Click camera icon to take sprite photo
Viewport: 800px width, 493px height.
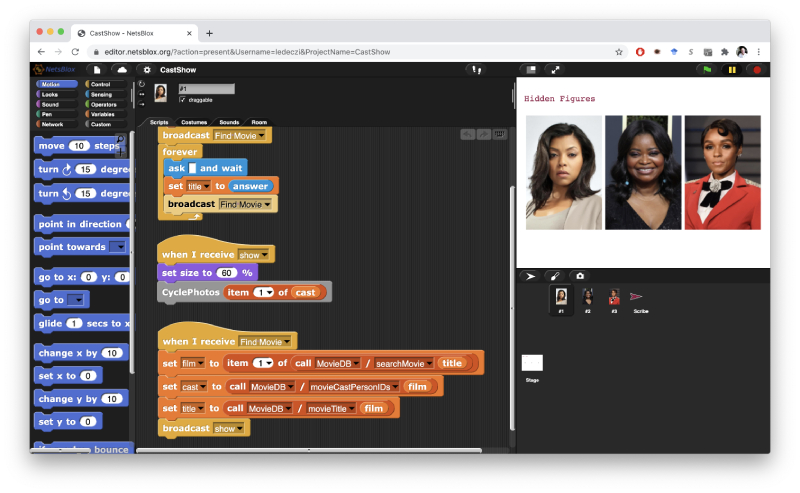580,276
